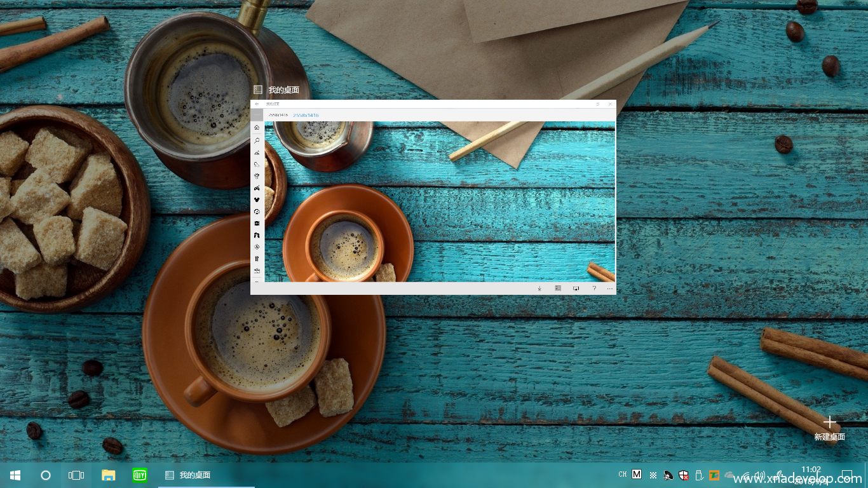Open File Explorer from the taskbar
868x488 pixels.
(x=109, y=475)
